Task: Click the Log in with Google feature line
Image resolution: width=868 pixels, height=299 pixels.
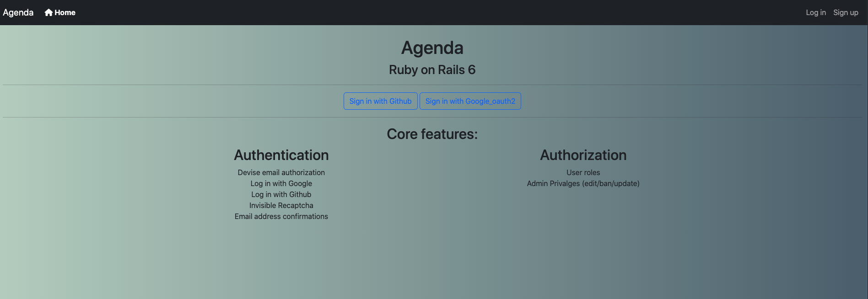Action: (281, 183)
